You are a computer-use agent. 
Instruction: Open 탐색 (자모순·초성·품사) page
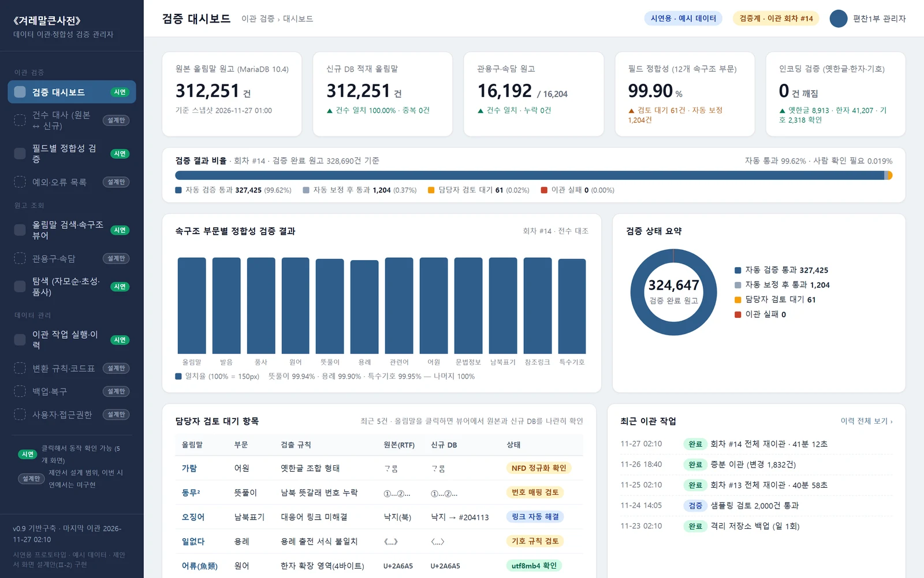pos(72,287)
